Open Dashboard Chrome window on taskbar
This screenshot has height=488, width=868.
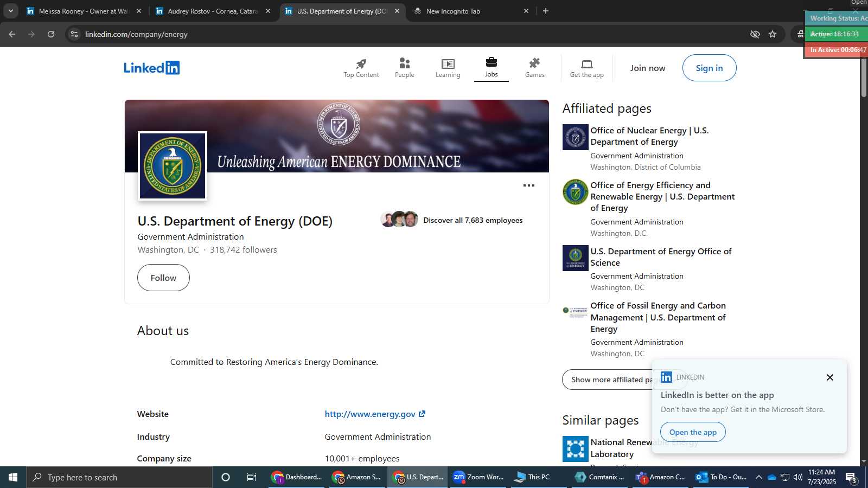click(297, 477)
